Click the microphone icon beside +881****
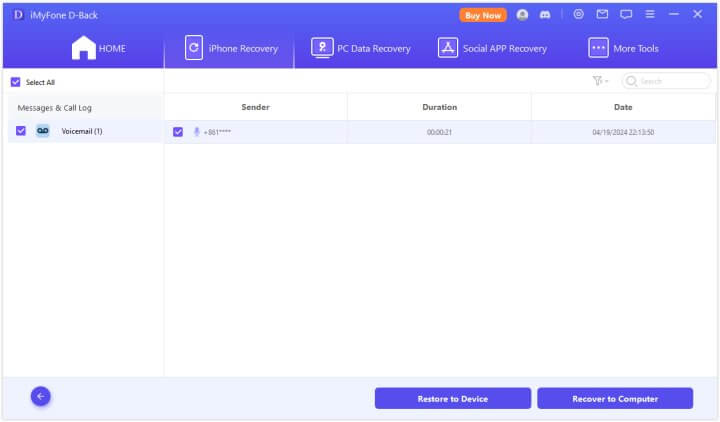The height and width of the screenshot is (422, 720). [197, 132]
